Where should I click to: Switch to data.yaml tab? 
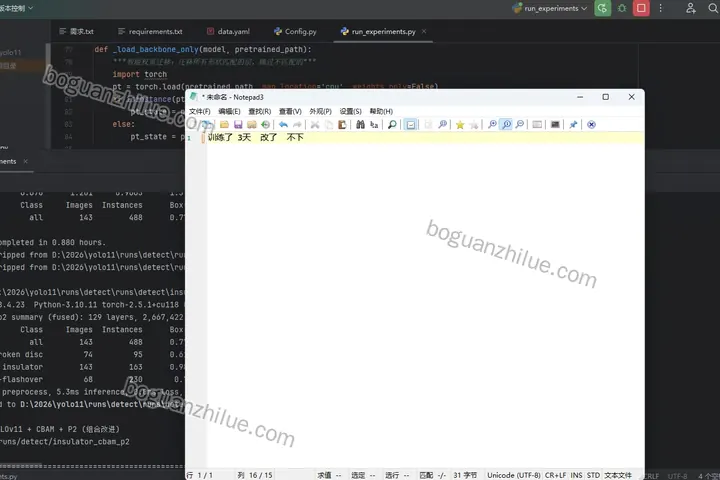[x=228, y=31]
